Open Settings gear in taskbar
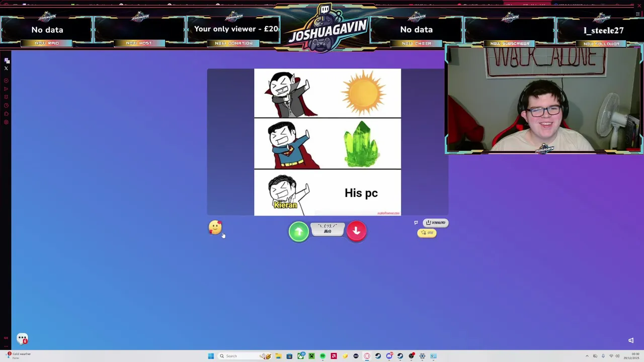Viewport: 644px width, 362px height. click(x=422, y=356)
